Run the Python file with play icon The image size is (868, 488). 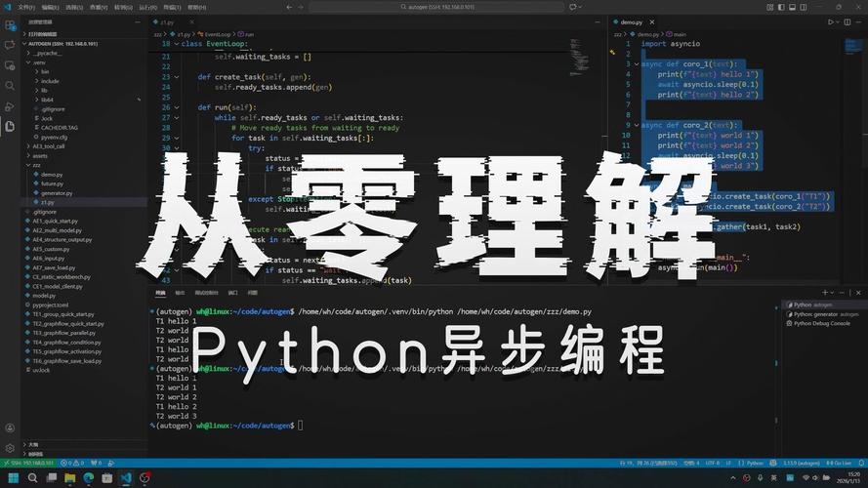coord(830,22)
